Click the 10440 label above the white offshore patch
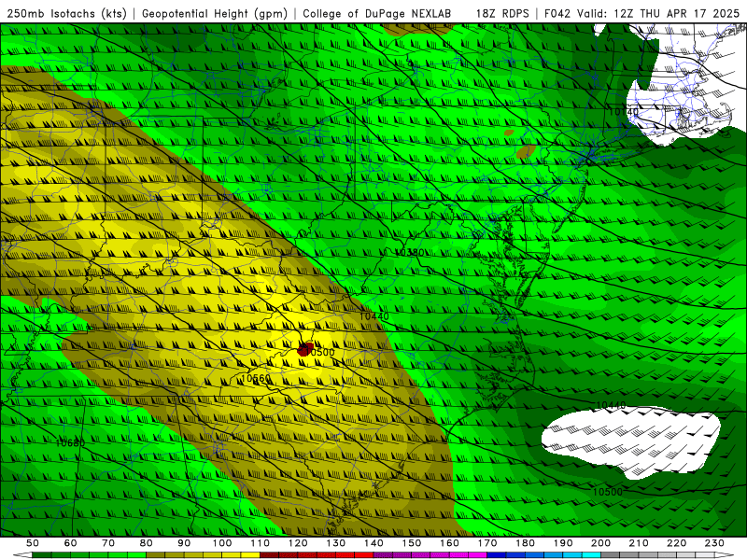Screen dimensions: 747x560 coord(611,405)
